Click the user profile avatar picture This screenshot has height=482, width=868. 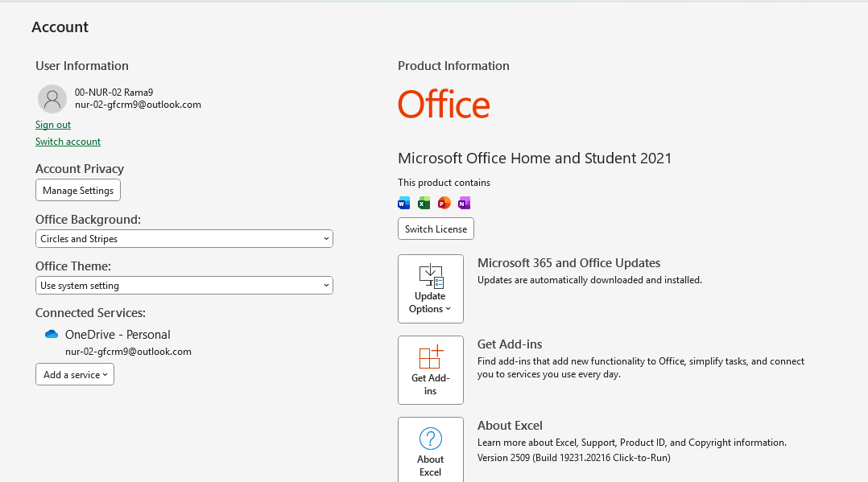pyautogui.click(x=52, y=99)
